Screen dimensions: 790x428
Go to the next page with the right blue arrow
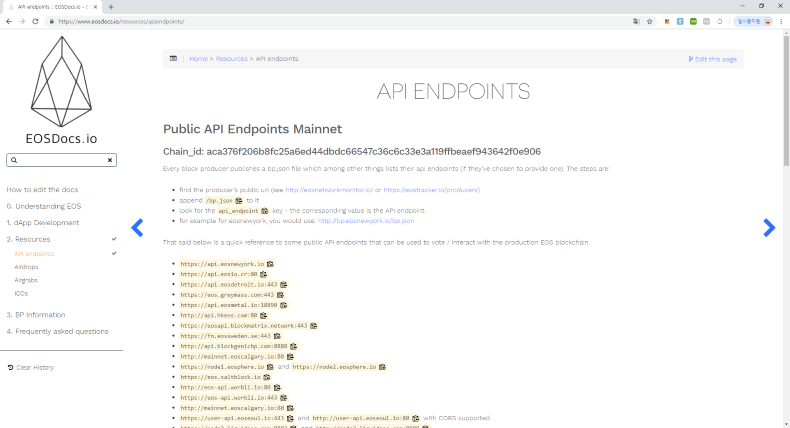pos(769,228)
